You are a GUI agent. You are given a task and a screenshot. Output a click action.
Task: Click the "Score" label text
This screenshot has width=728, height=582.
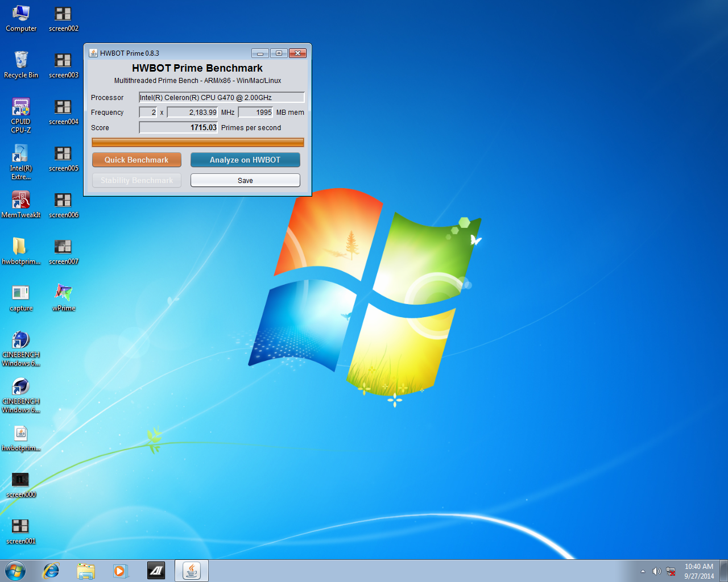tap(100, 128)
